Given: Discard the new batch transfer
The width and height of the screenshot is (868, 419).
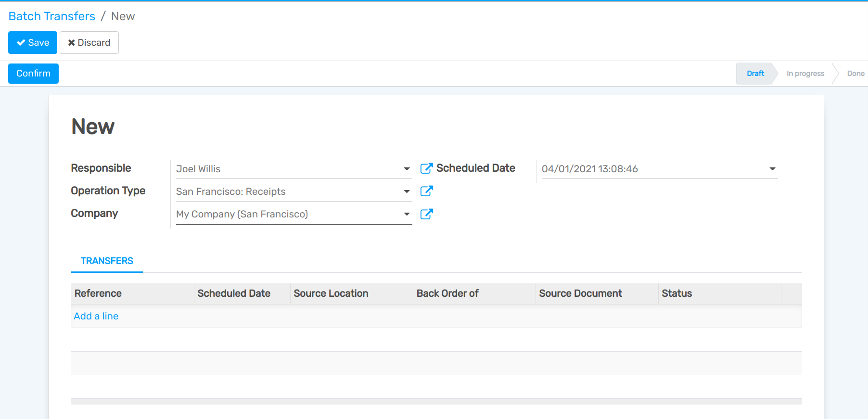Looking at the screenshot, I should point(89,42).
